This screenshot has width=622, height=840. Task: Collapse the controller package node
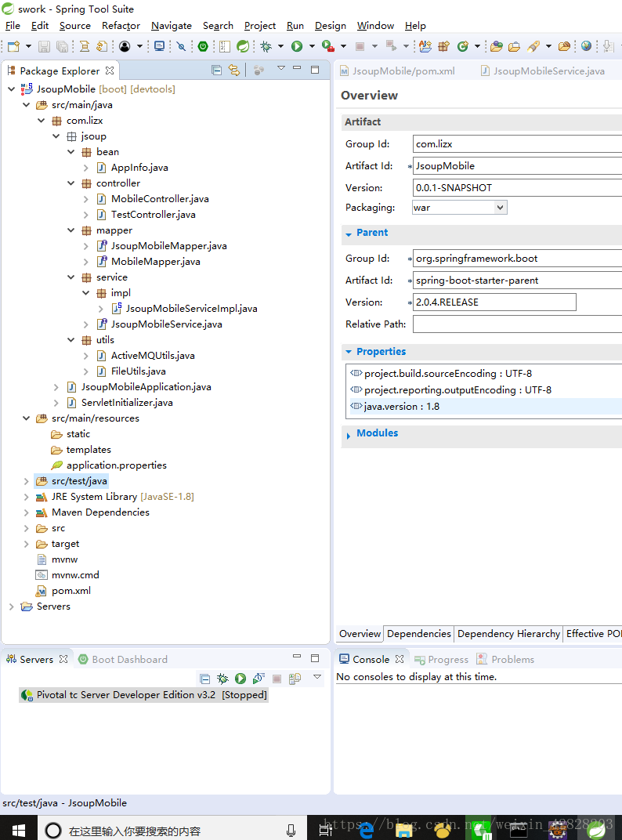[71, 183]
